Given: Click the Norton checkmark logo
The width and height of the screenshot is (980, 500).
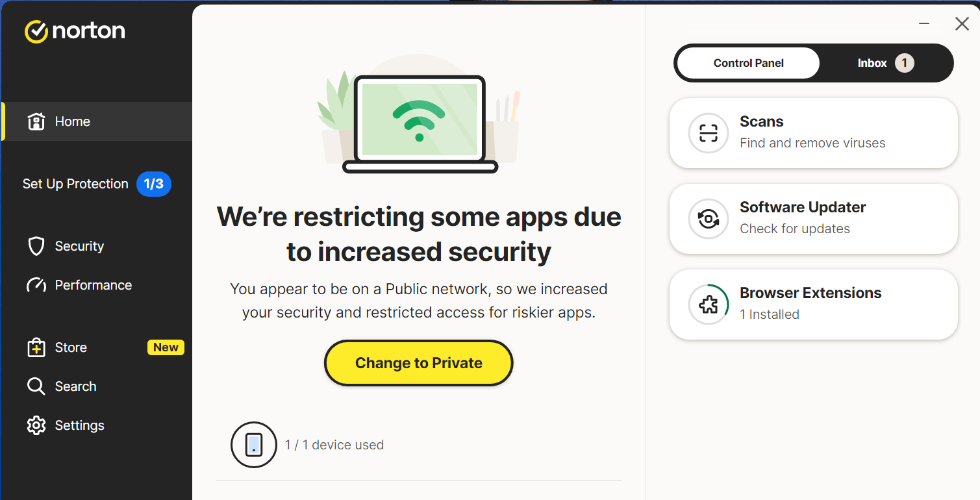Looking at the screenshot, I should click(36, 31).
